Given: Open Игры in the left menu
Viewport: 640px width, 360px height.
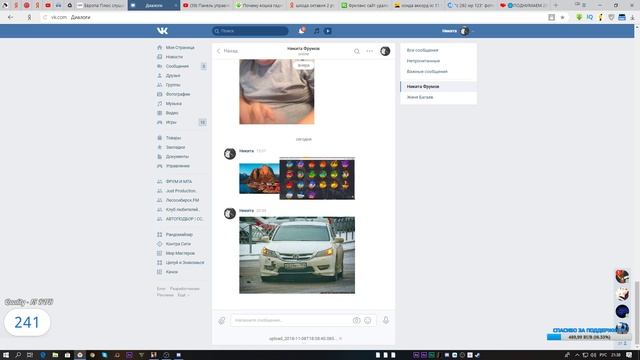Looking at the screenshot, I should (x=171, y=122).
